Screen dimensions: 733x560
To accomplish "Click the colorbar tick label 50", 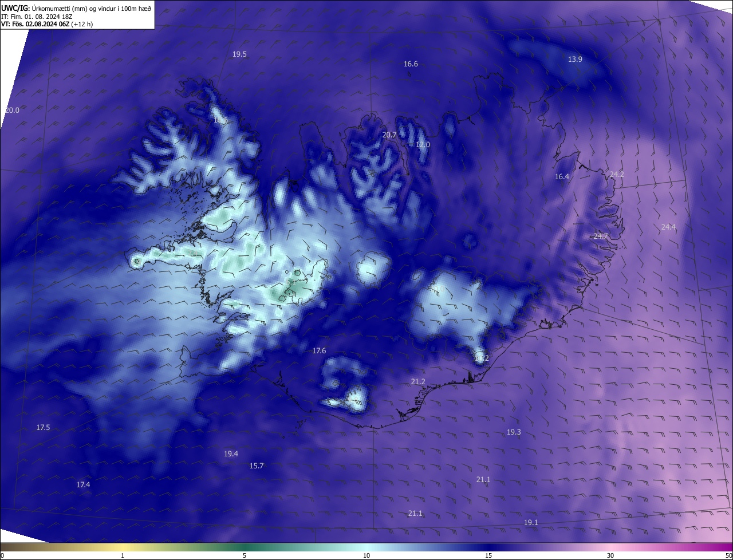I will (x=728, y=555).
